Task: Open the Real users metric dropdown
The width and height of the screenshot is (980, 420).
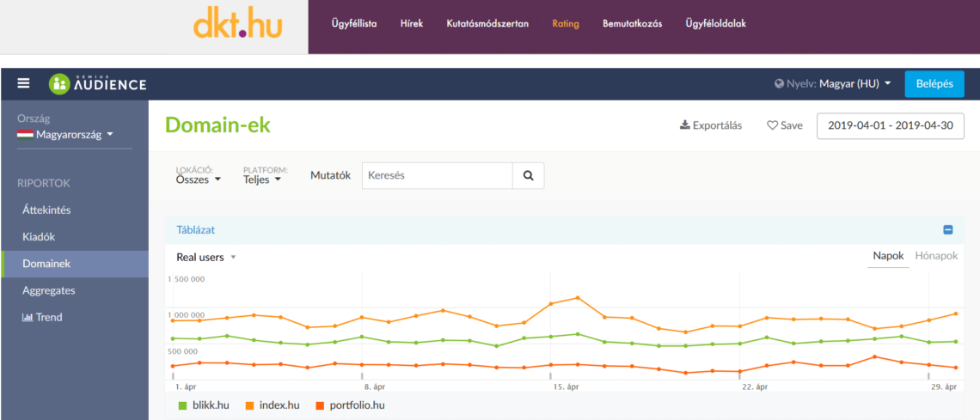Action: click(206, 257)
